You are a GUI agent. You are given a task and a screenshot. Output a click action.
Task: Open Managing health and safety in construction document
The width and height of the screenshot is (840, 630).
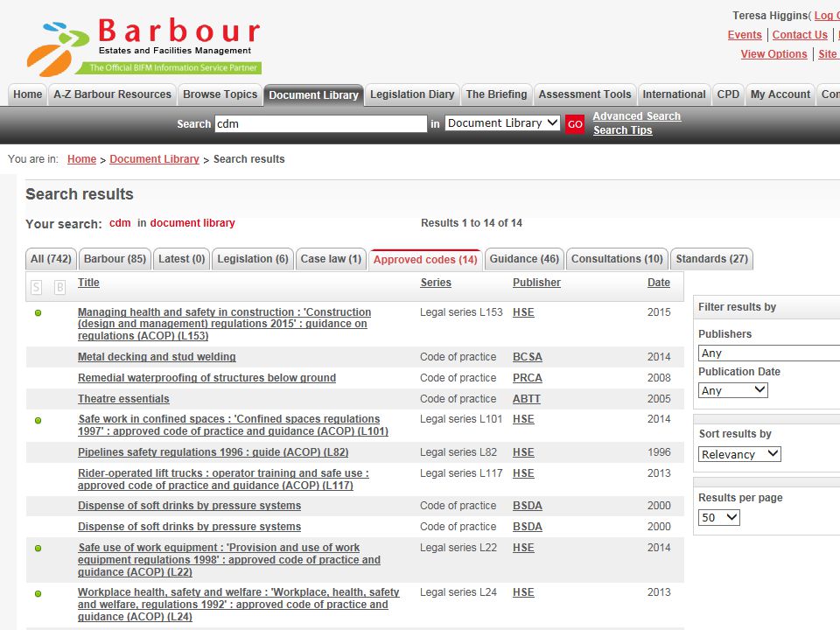click(x=224, y=324)
